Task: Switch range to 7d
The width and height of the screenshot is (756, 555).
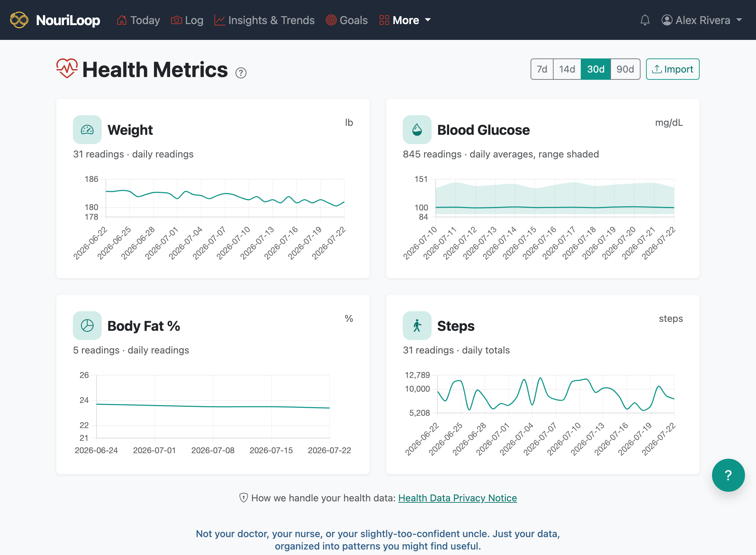Action: tap(542, 69)
